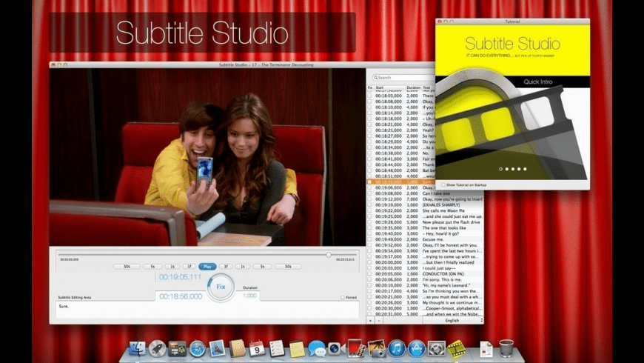The image size is (644, 363).
Task: Click the start time field 00:18:56,000
Action: click(x=181, y=296)
